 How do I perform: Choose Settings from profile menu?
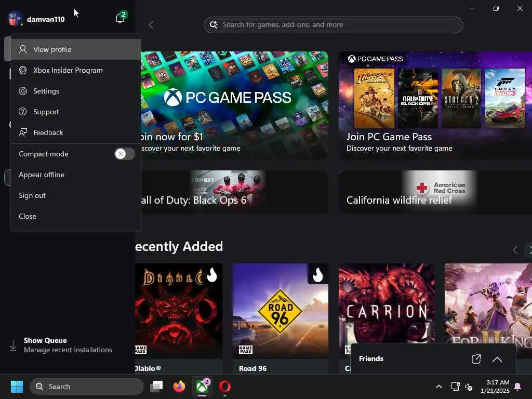click(x=76, y=91)
